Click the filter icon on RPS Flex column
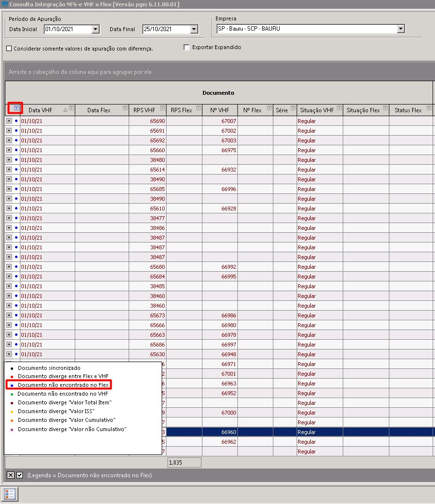Image resolution: width=435 pixels, height=504 pixels. click(199, 108)
